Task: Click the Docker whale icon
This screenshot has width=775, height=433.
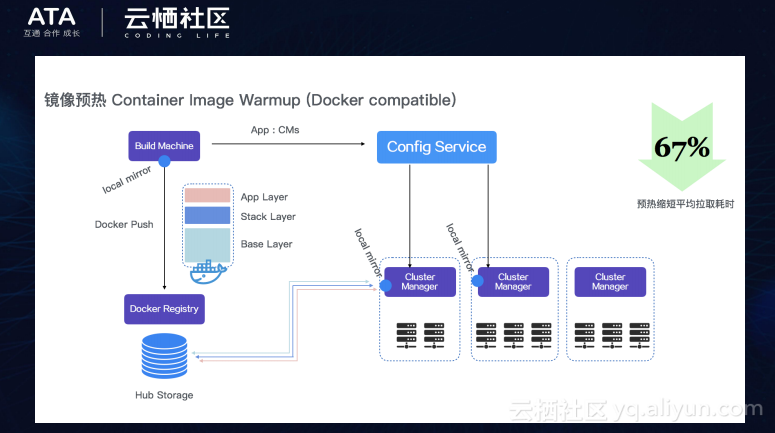Action: pos(208,272)
